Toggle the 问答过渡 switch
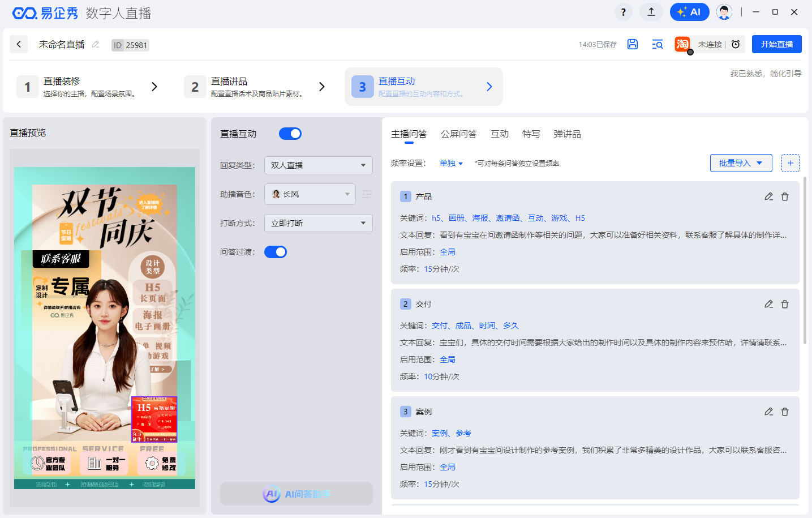The image size is (812, 518). pyautogui.click(x=276, y=252)
